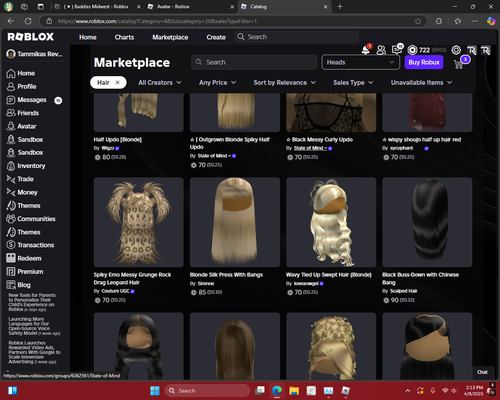Screen dimensions: 500x400
Task: Switch to the Baddies Midwest - Roblox tab
Action: tap(97, 7)
